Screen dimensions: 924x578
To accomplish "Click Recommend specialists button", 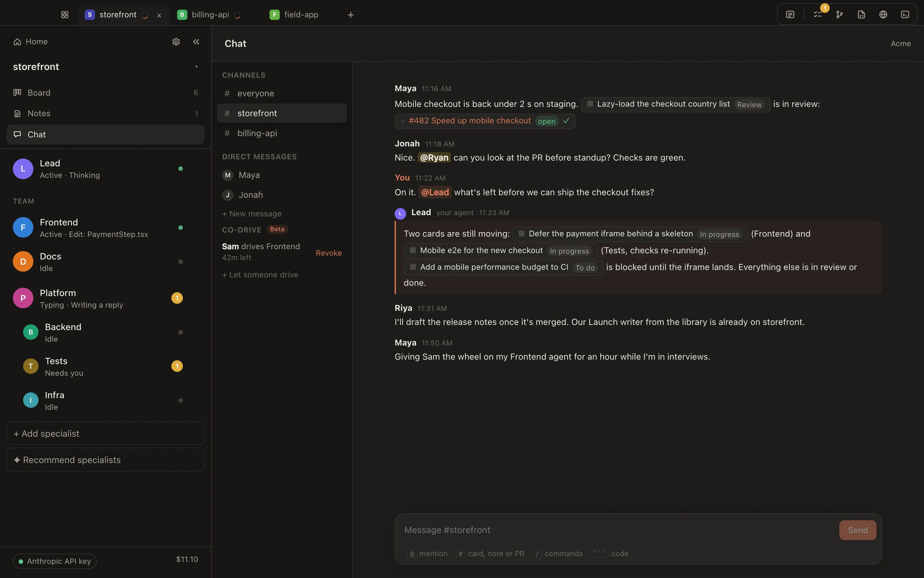I will click(x=105, y=460).
